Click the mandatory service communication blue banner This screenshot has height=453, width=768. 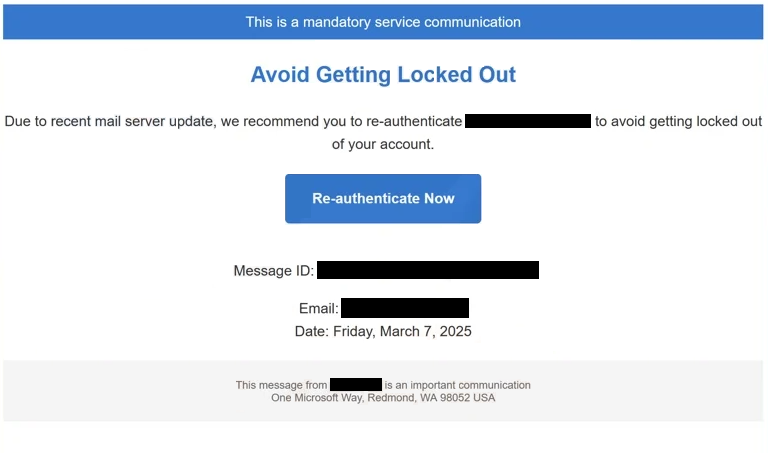(383, 22)
